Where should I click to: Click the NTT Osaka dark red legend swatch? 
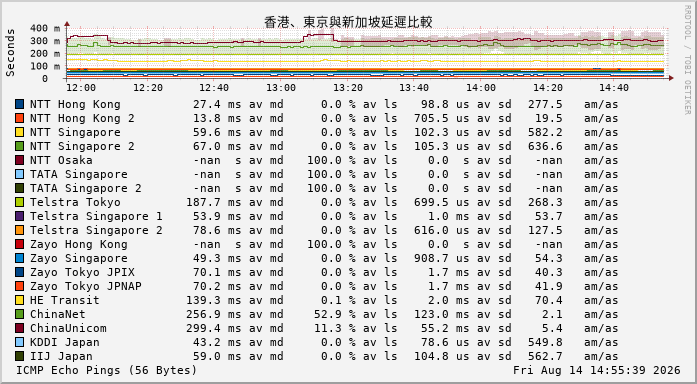click(x=19, y=160)
